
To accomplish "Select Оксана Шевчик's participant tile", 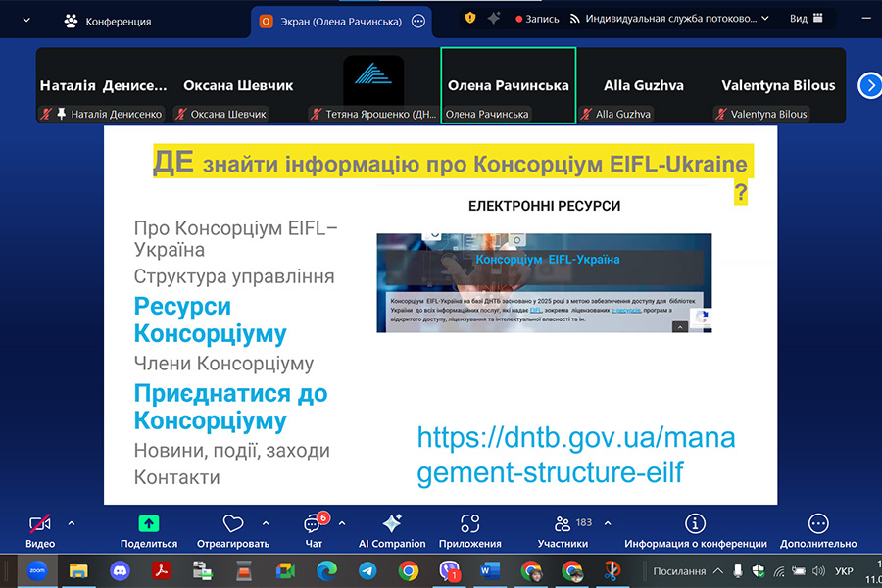I will coord(238,85).
